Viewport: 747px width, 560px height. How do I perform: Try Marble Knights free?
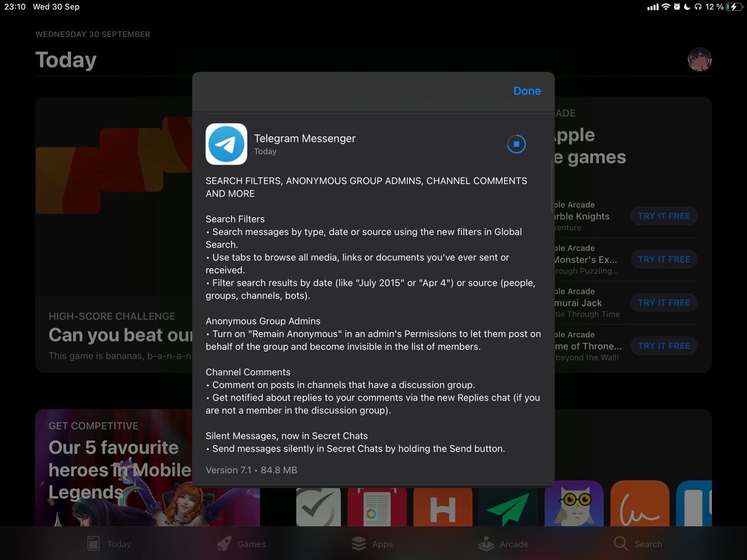pyautogui.click(x=664, y=216)
